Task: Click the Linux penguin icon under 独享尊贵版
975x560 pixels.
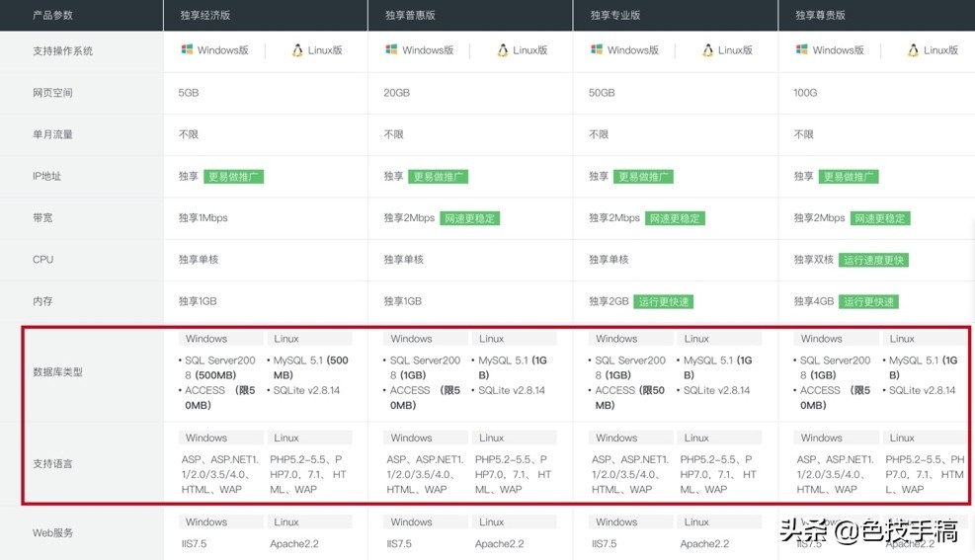Action: tap(913, 50)
